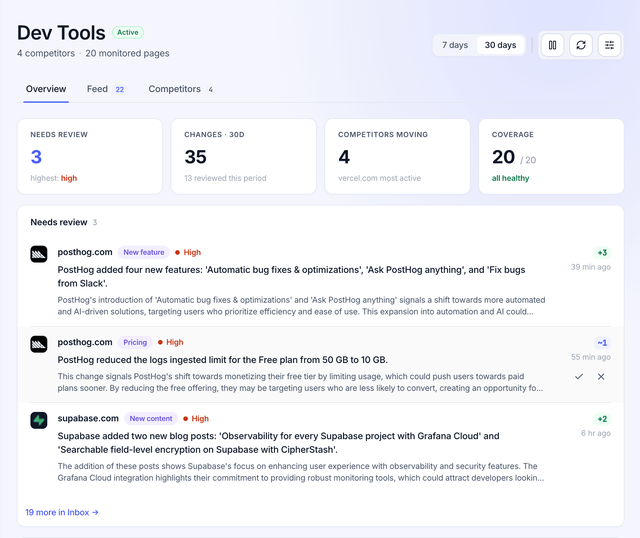The height and width of the screenshot is (538, 640).
Task: Click second posthog.com logo in Pricing row
Action: tap(39, 344)
